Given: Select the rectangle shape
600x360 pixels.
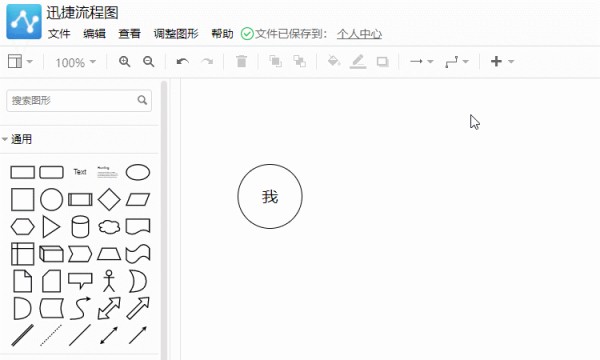Looking at the screenshot, I should coord(23,172).
